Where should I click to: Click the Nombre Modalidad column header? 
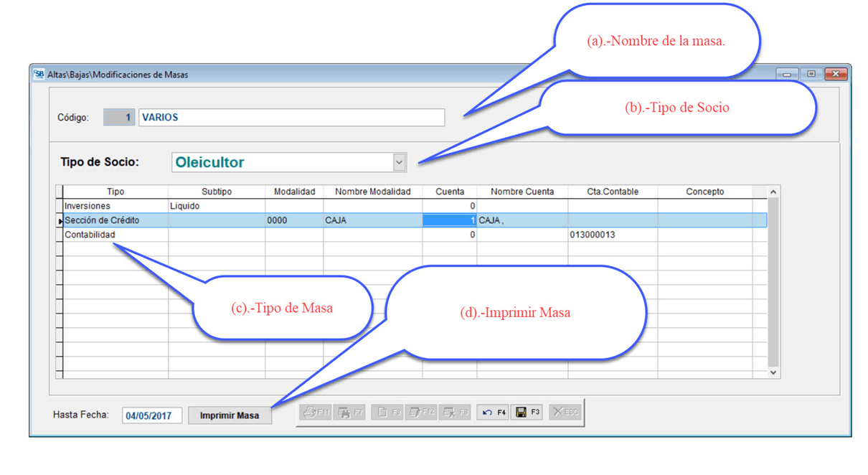(x=372, y=192)
